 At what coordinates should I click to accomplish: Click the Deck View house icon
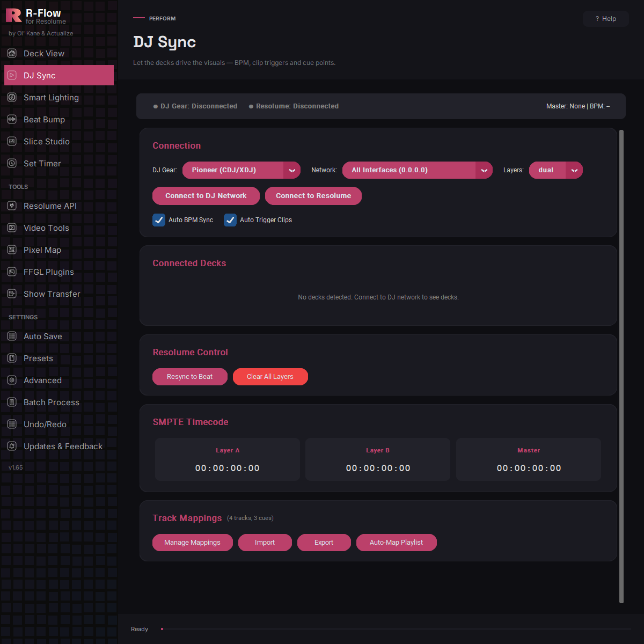12,53
